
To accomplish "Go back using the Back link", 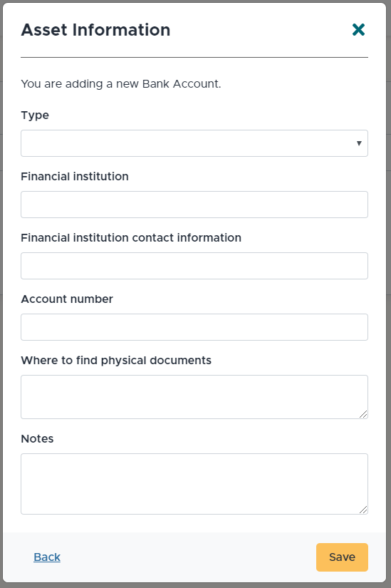I will click(x=47, y=557).
